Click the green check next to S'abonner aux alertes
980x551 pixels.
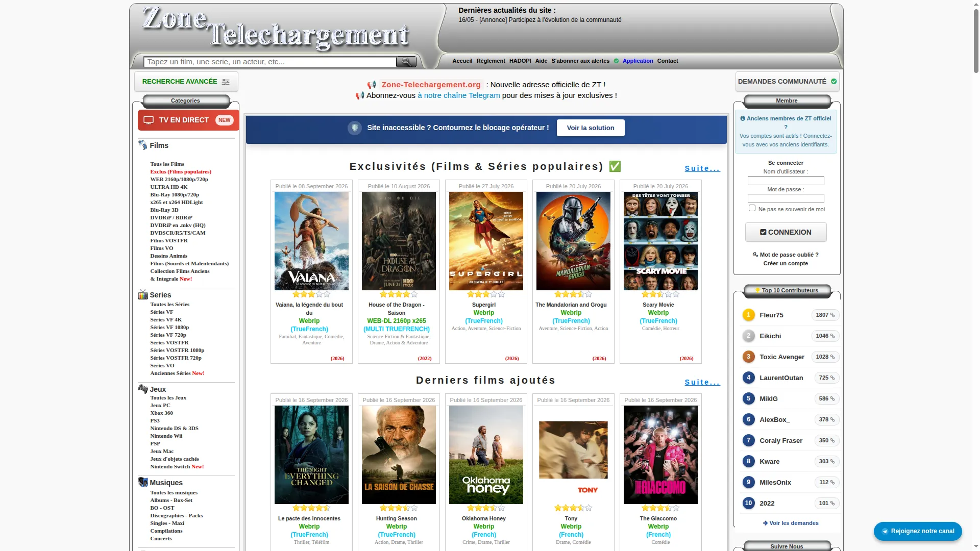pos(616,61)
